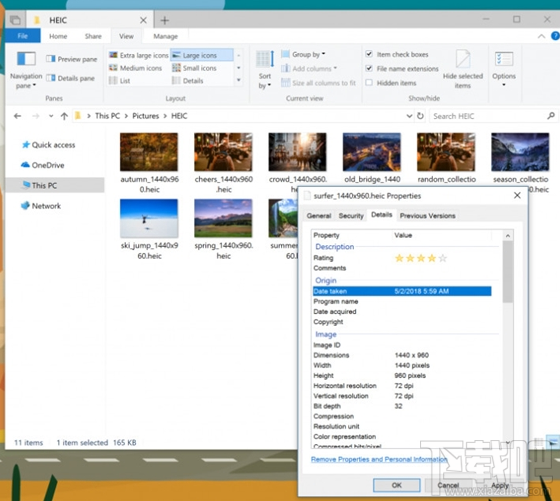Click Remove Properties and Personal Information link

(379, 459)
